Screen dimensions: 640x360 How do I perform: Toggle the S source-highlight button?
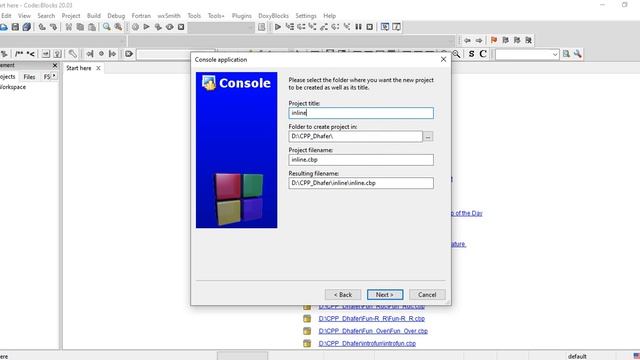click(x=471, y=54)
